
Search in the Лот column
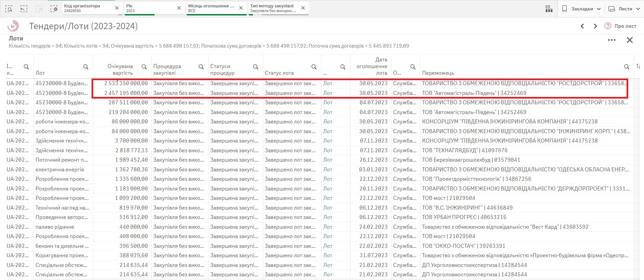click(86, 67)
